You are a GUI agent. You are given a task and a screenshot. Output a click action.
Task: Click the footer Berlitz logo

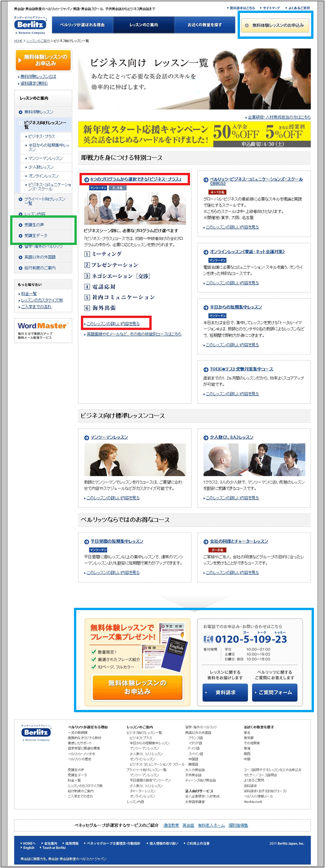(36, 733)
